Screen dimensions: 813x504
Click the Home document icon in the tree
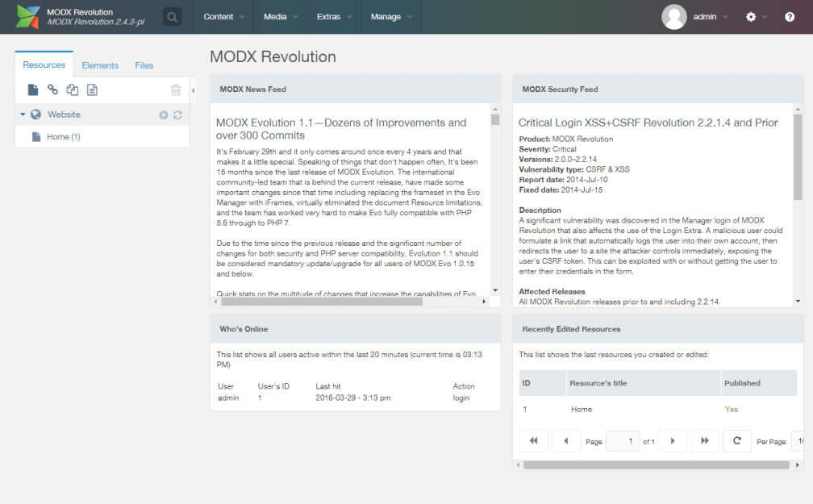click(x=36, y=137)
